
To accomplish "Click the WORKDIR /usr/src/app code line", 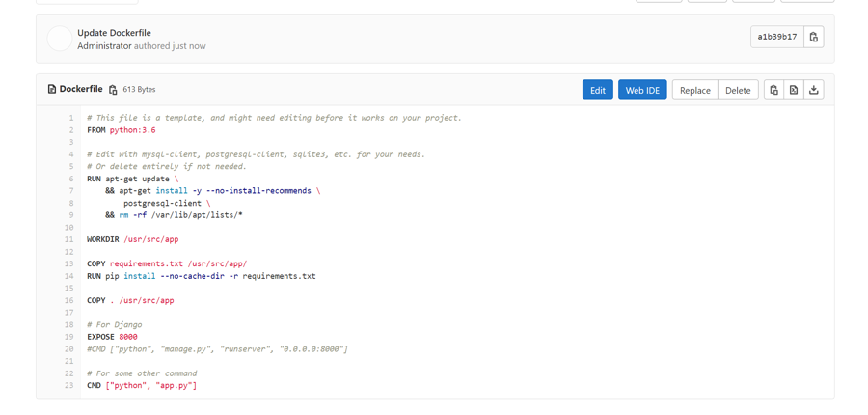I will tap(132, 239).
